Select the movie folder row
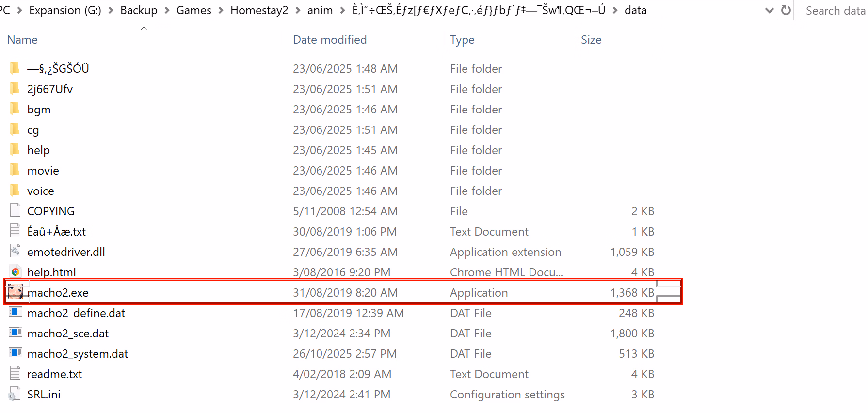Screen dimensions: 868x413 [43, 171]
